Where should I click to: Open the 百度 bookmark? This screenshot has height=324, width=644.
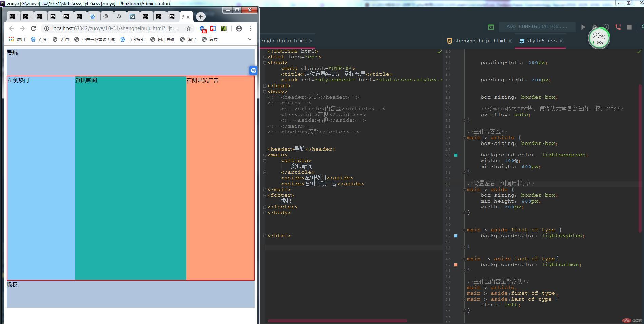39,39
